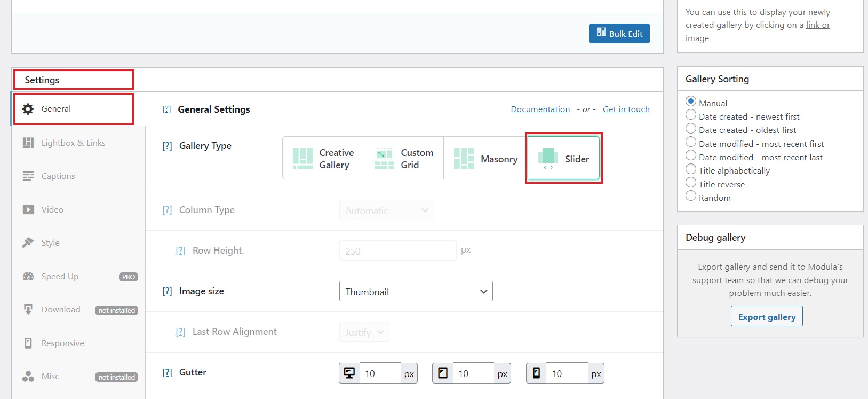
Task: Select the Custom Grid gallery icon
Action: pos(384,159)
